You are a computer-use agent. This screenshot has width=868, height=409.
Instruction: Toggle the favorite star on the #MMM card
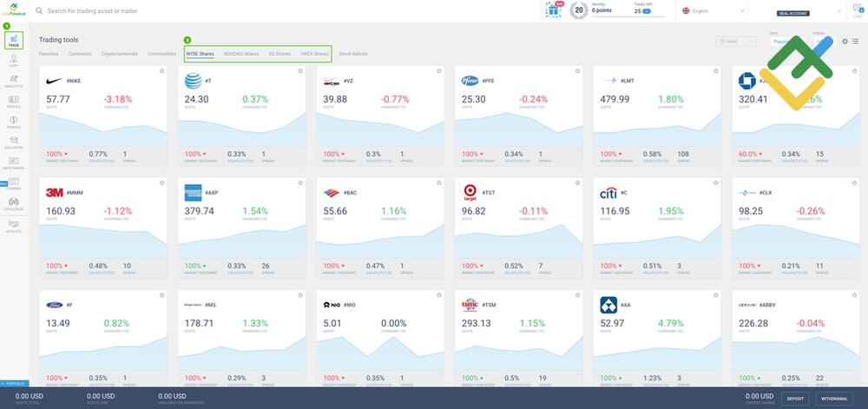[161, 182]
